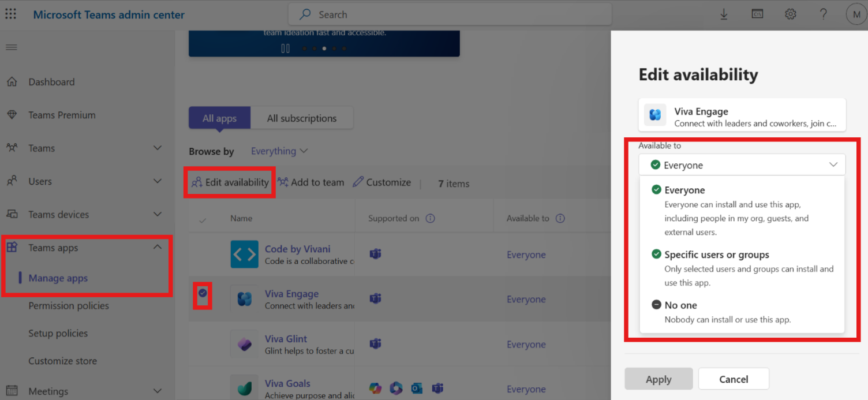Screen dimensions: 868x400
Task: Open the Browse by Everything dropdown
Action: click(279, 151)
